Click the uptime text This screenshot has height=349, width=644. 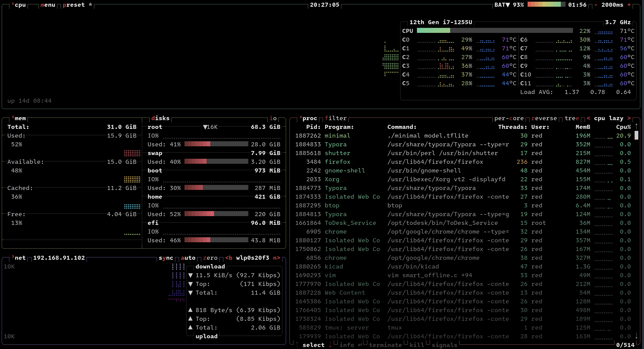pos(30,101)
